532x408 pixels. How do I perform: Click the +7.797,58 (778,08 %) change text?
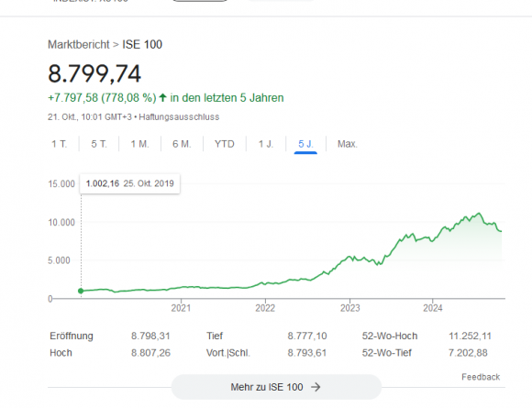(102, 98)
